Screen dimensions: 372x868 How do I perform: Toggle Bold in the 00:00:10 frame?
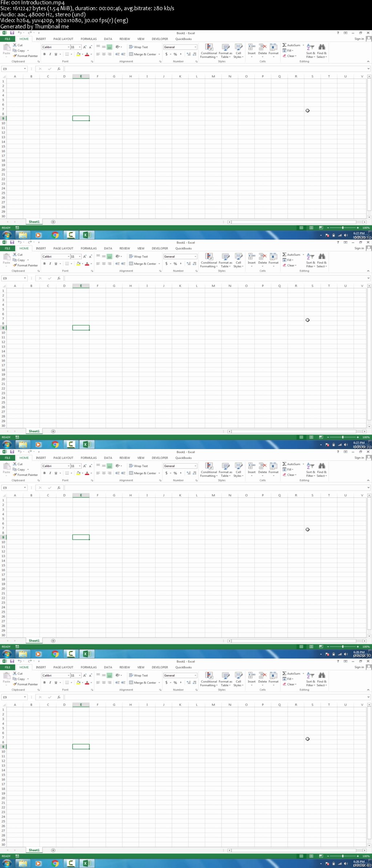[x=44, y=54]
